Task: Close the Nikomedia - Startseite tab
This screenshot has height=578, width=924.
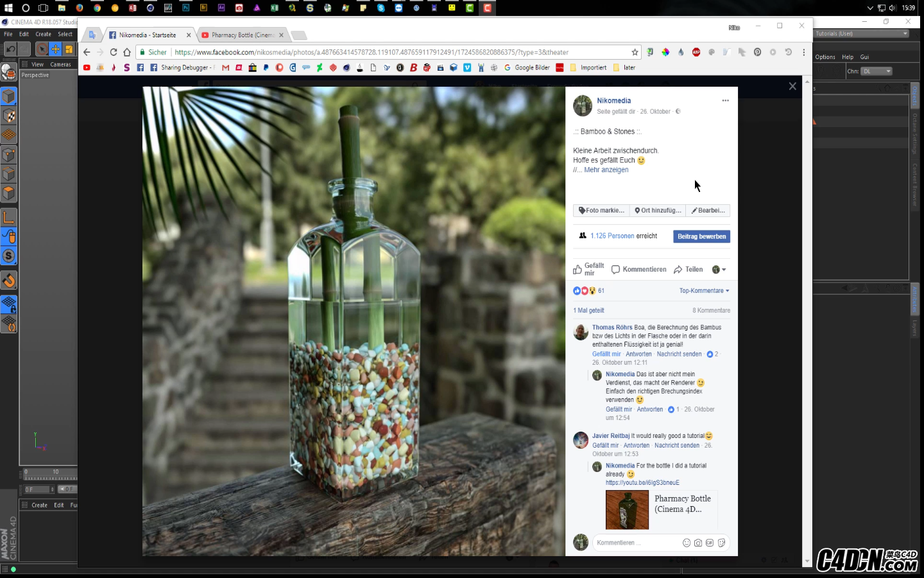Action: click(x=189, y=35)
